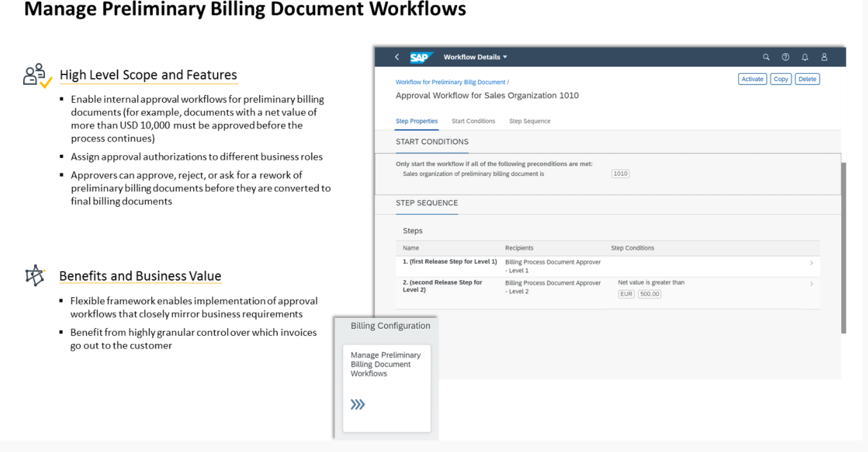
Task: Expand first Release Step for Level 1 row
Action: click(811, 263)
